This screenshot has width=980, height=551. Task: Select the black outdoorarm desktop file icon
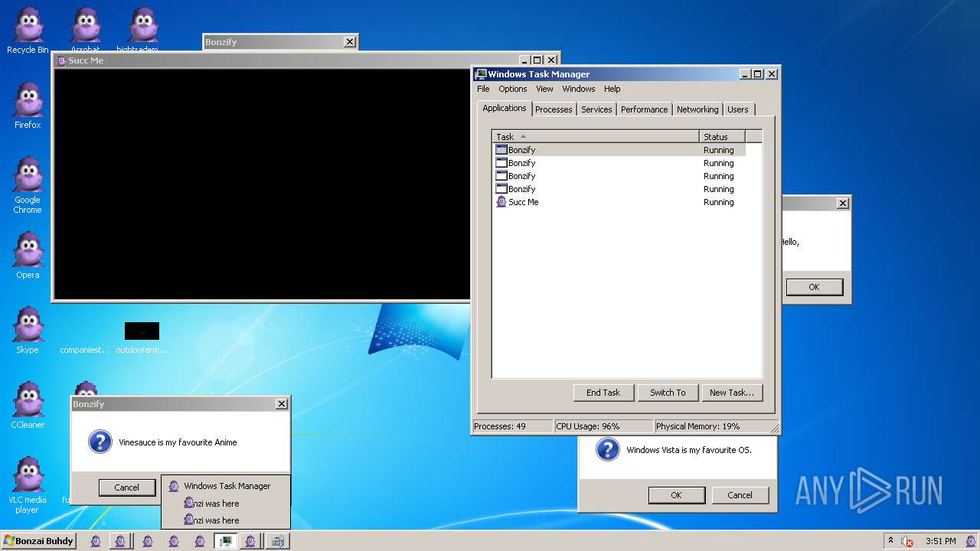pos(142,331)
